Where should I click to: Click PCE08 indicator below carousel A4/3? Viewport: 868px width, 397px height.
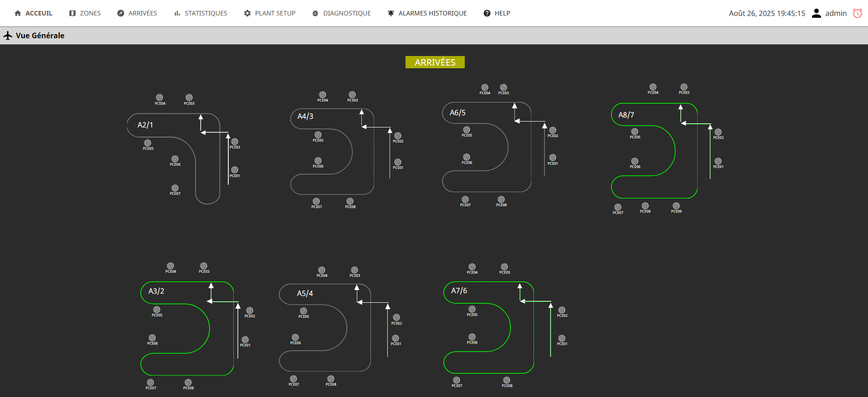[350, 201]
